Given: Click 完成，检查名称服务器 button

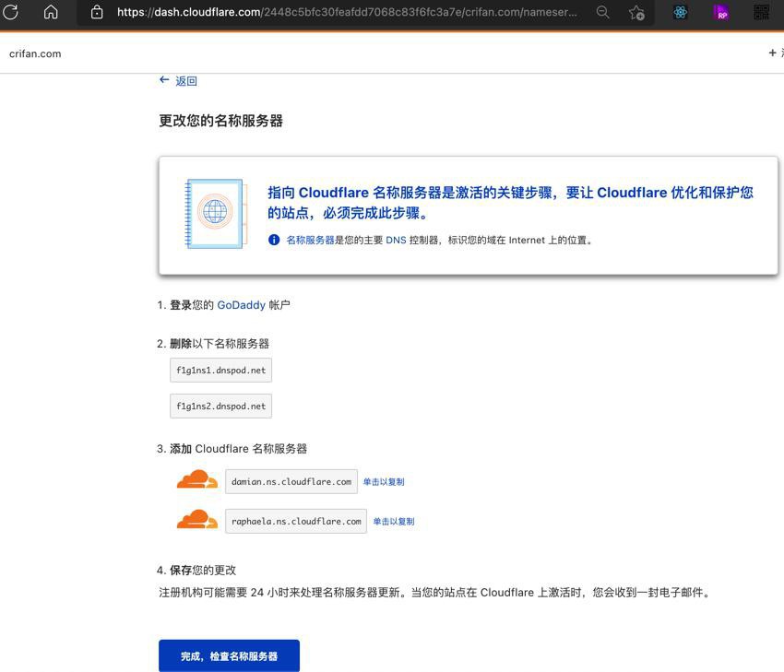Looking at the screenshot, I should [x=229, y=656].
